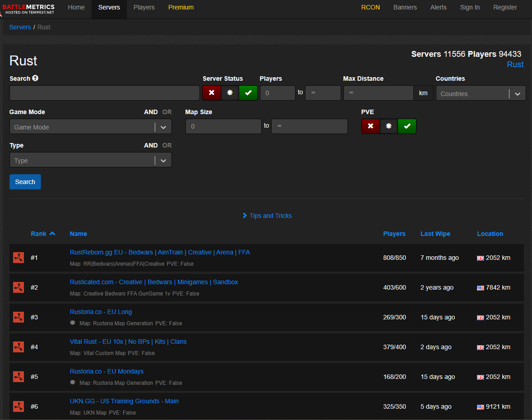Select AND logic for Type
This screenshot has height=420, width=532.
point(151,145)
